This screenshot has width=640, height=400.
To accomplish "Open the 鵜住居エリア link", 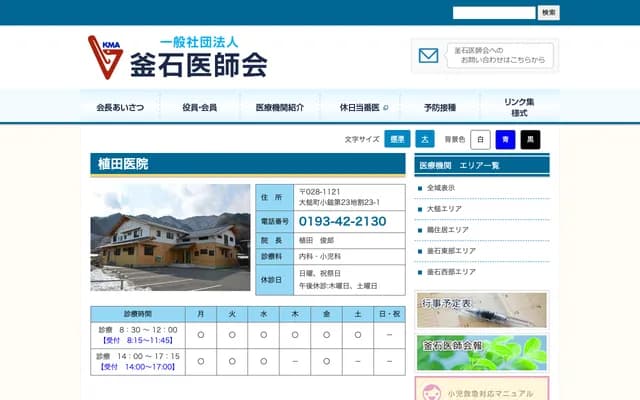I will 447,230.
